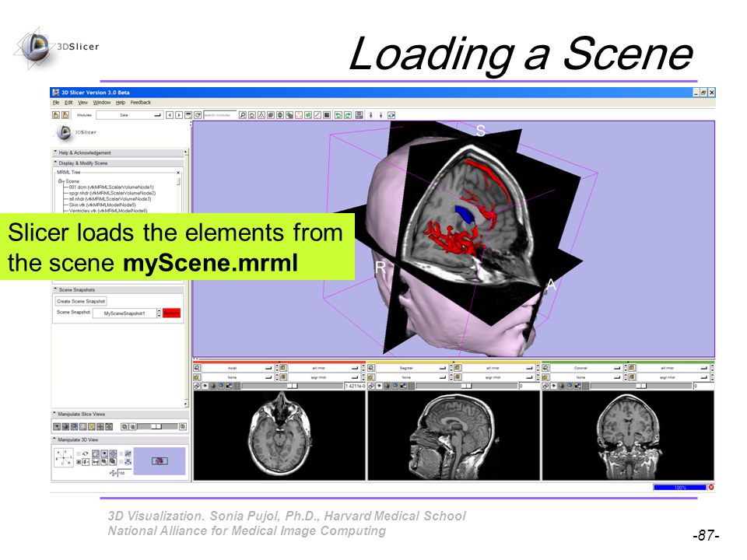Select 001.dcm volume node in tree
This screenshot has width=747, height=560.
tap(111, 187)
